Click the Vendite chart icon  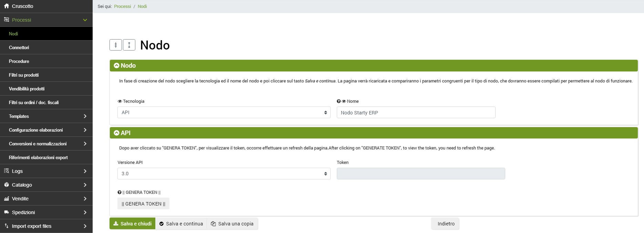coord(7,199)
